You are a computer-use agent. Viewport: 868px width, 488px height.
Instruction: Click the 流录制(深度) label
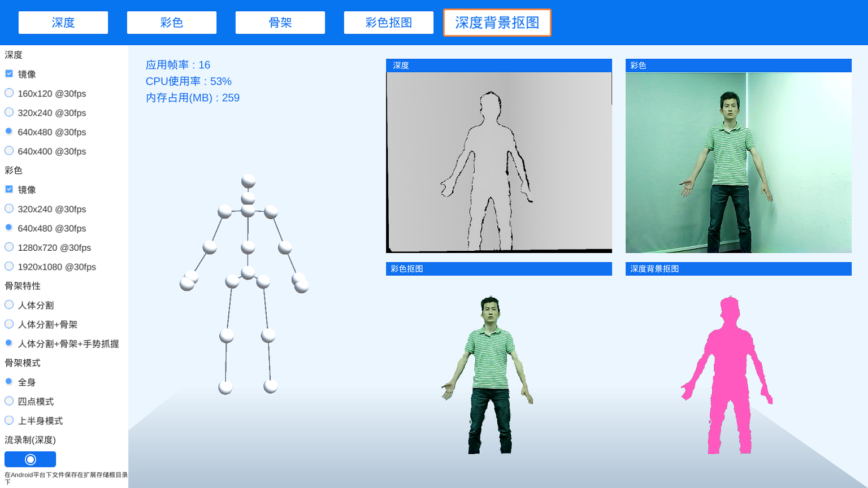(31, 440)
